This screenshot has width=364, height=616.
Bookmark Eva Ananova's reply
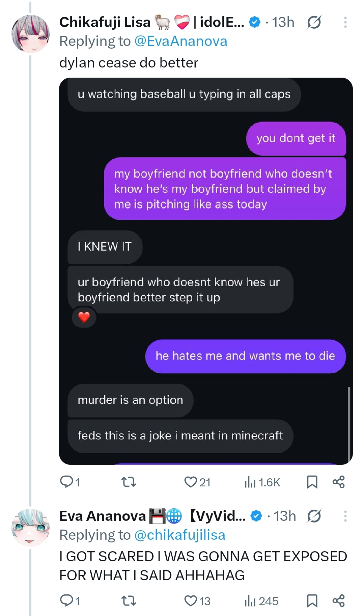tap(312, 601)
